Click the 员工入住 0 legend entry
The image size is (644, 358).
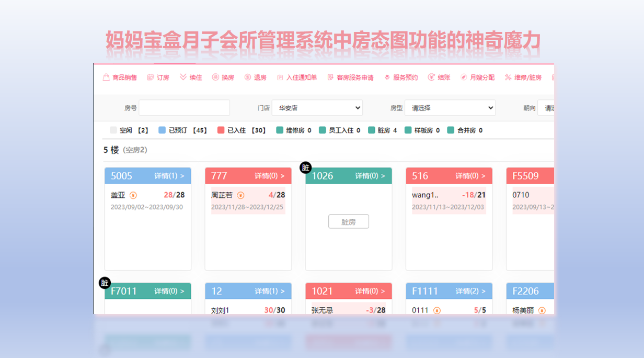[x=340, y=130]
